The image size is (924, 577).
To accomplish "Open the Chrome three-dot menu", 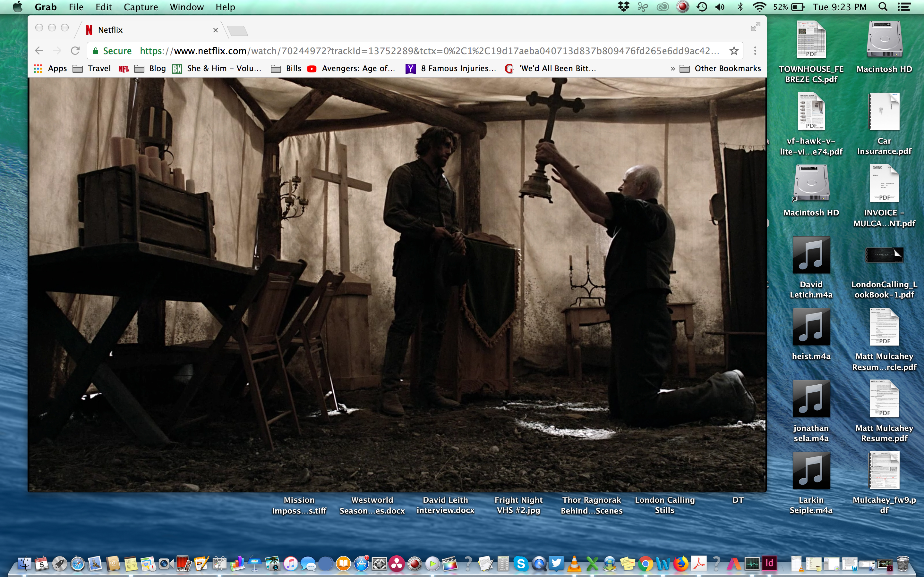I will pyautogui.click(x=755, y=51).
